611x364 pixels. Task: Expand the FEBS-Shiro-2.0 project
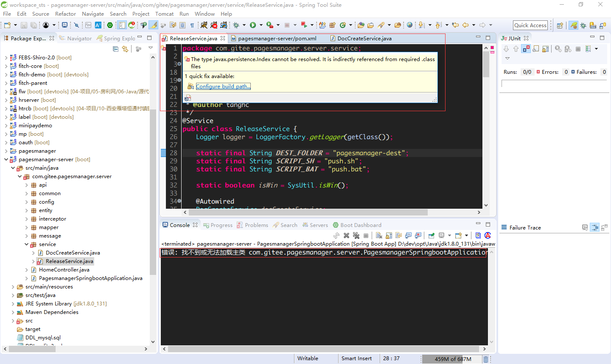pyautogui.click(x=6, y=58)
